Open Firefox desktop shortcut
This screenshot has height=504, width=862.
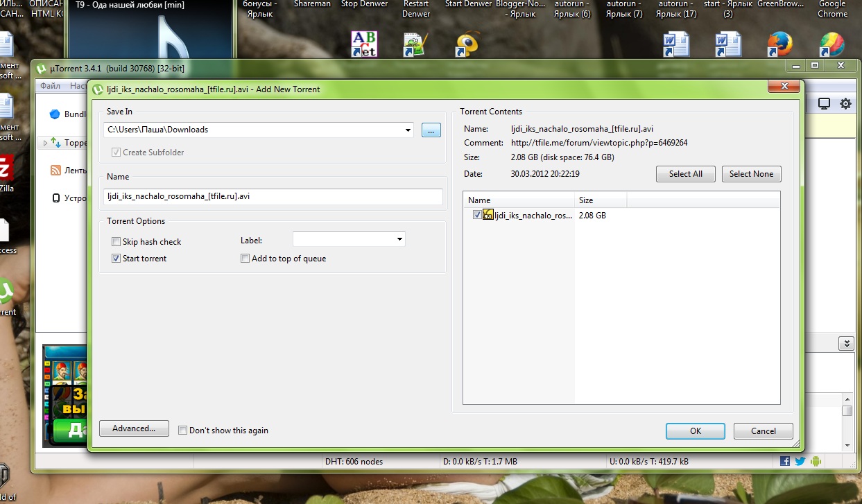pyautogui.click(x=779, y=45)
